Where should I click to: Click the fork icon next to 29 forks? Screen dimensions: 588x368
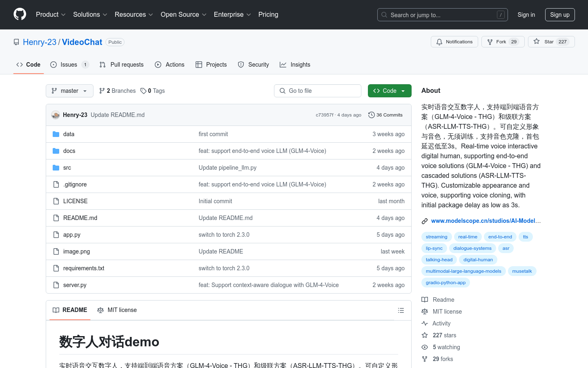425,359
